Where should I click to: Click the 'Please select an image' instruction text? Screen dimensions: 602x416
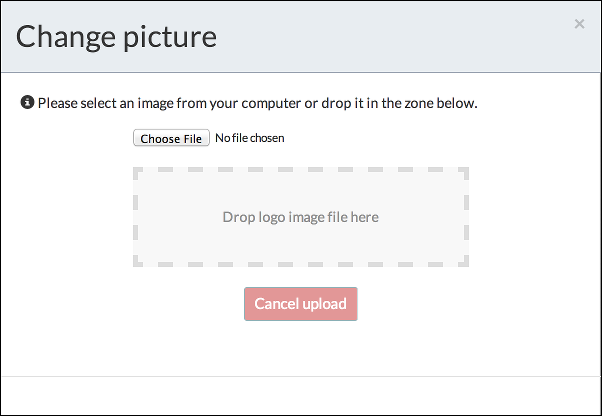point(257,103)
